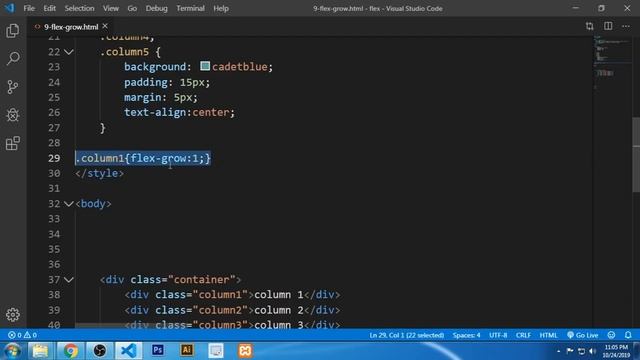
Task: Collapse the body tag at line 32
Action: [x=69, y=204]
